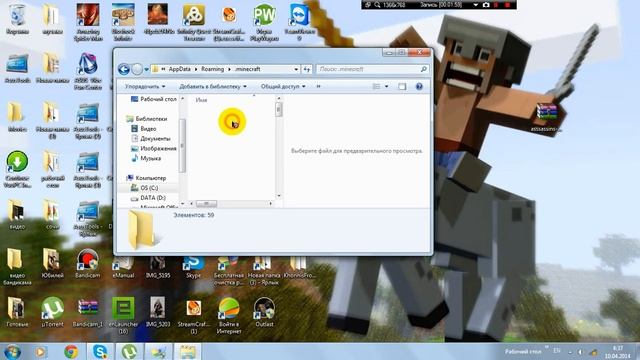
Task: Click the Explorer Back arrow button
Action: pyautogui.click(x=124, y=69)
